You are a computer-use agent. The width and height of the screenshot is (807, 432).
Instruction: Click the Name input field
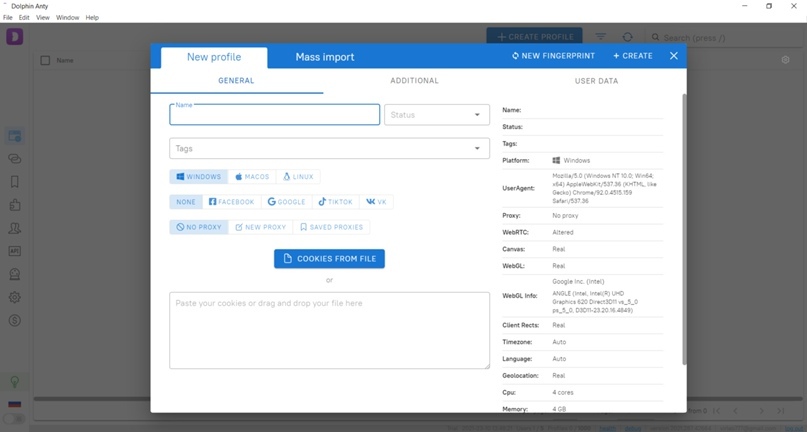(275, 115)
